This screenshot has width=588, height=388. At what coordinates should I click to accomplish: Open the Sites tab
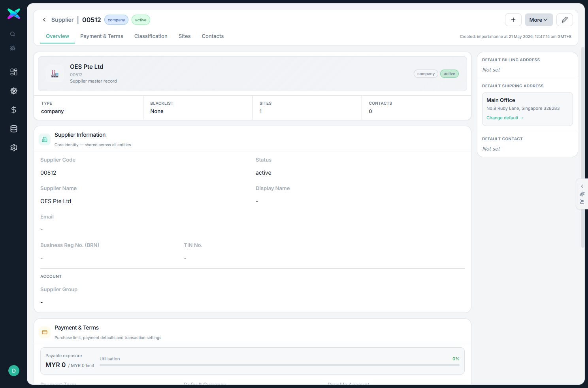coord(185,36)
